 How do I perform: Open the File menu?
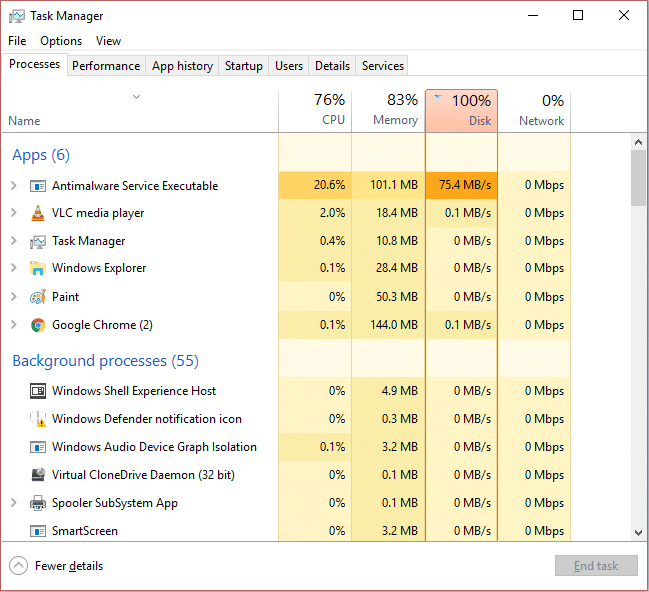17,41
